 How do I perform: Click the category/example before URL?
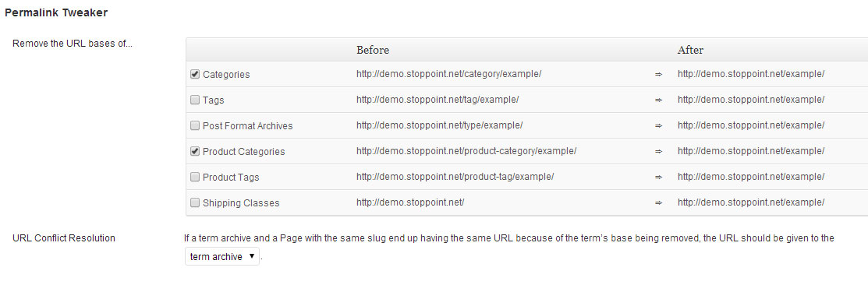[x=448, y=74]
